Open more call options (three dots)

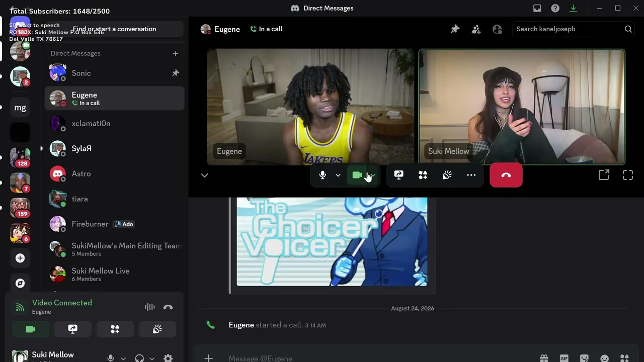[471, 175]
